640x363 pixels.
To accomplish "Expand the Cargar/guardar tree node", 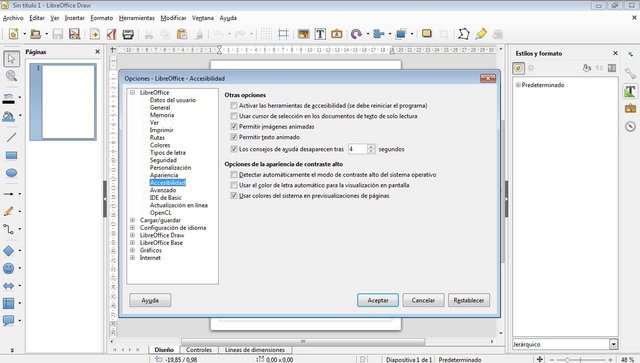I will pyautogui.click(x=132, y=220).
